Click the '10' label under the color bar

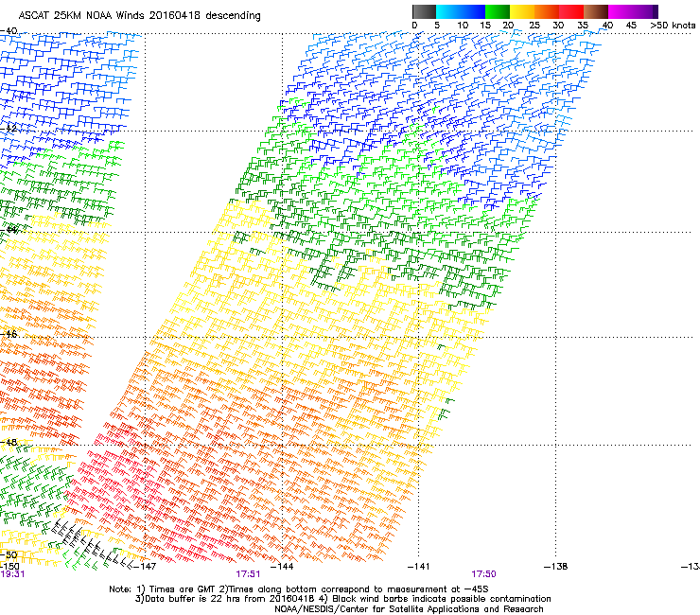tap(463, 26)
